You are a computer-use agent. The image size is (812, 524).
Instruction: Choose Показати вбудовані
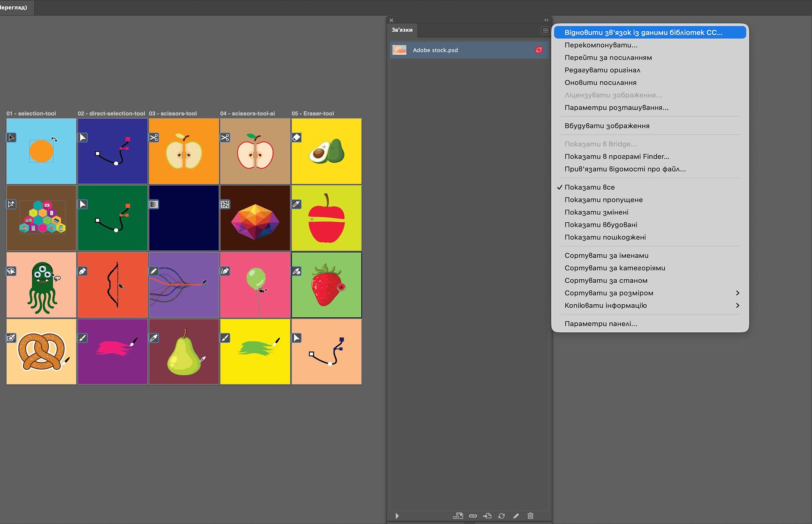650,225
